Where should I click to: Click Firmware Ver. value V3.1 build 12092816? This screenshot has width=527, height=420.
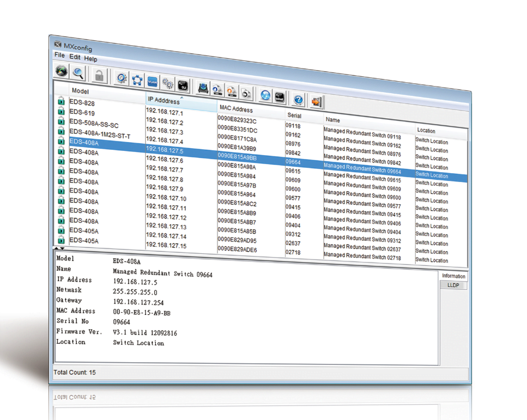click(145, 333)
